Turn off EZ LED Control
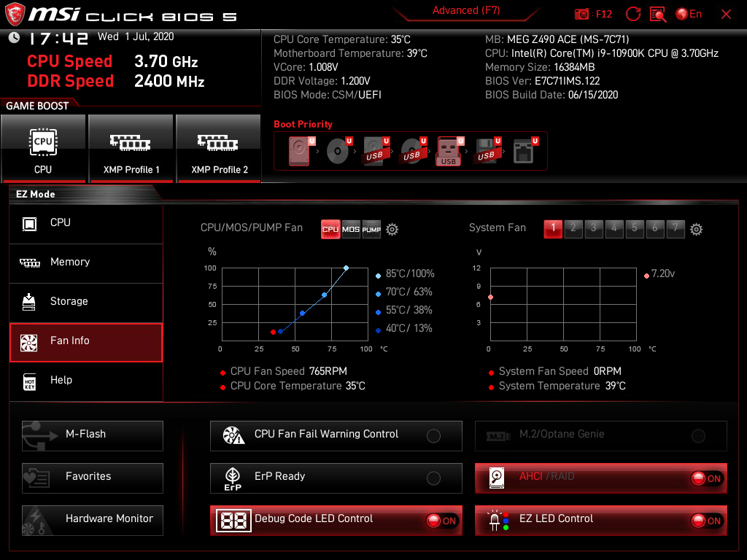The image size is (747, 560). click(x=601, y=521)
